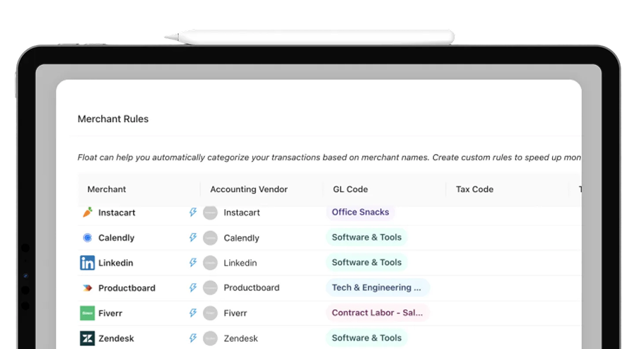Image resolution: width=644 pixels, height=349 pixels.
Task: Sort by the Accounting Vendor column header
Action: [x=249, y=189]
